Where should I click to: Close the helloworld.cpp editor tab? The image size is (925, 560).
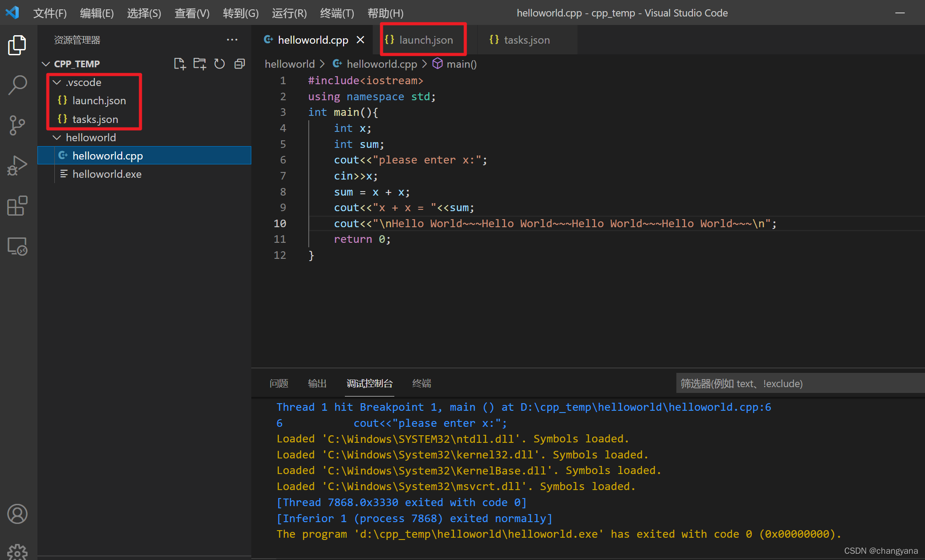360,40
